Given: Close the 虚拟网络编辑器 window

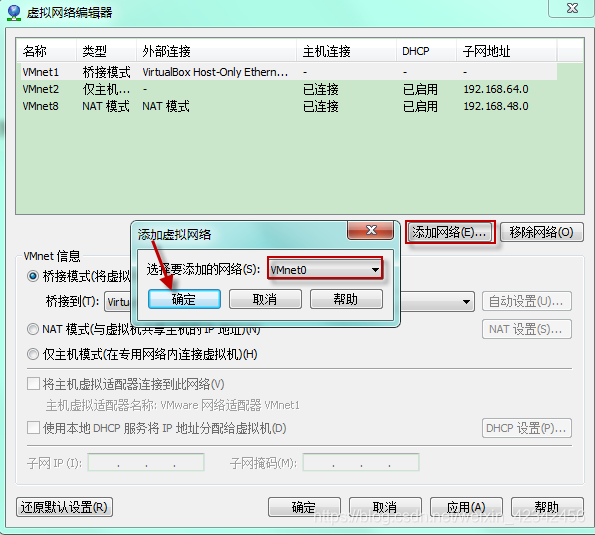Looking at the screenshot, I should 572,8.
